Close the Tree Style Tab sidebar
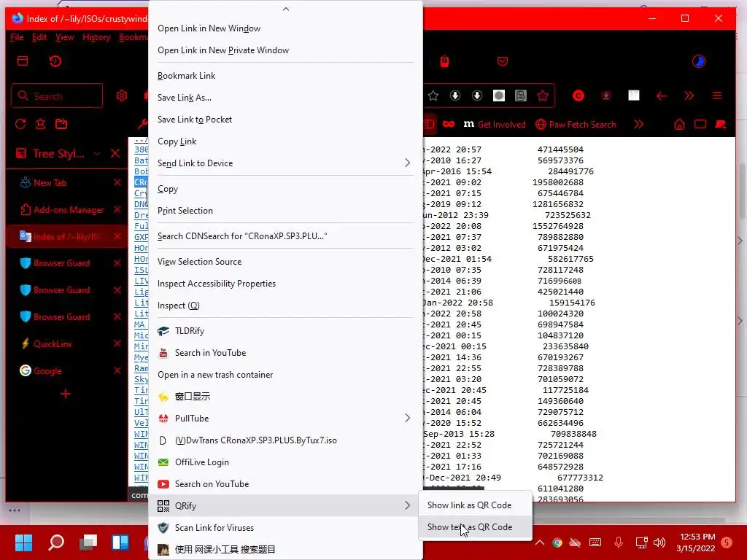The height and width of the screenshot is (560, 747). tap(115, 153)
